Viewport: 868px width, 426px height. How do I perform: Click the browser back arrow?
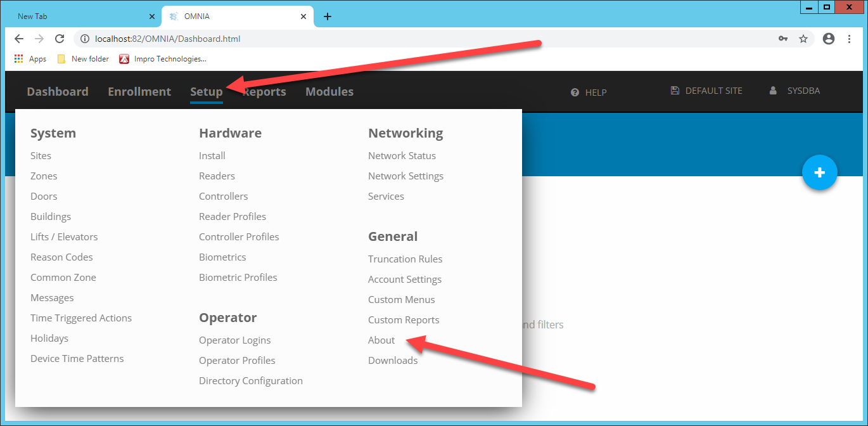pos(19,39)
